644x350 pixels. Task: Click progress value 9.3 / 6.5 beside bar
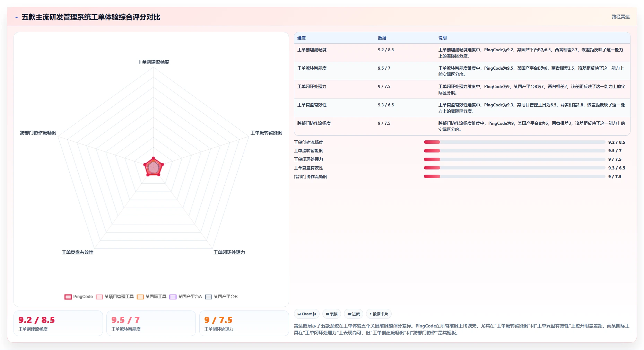click(617, 168)
